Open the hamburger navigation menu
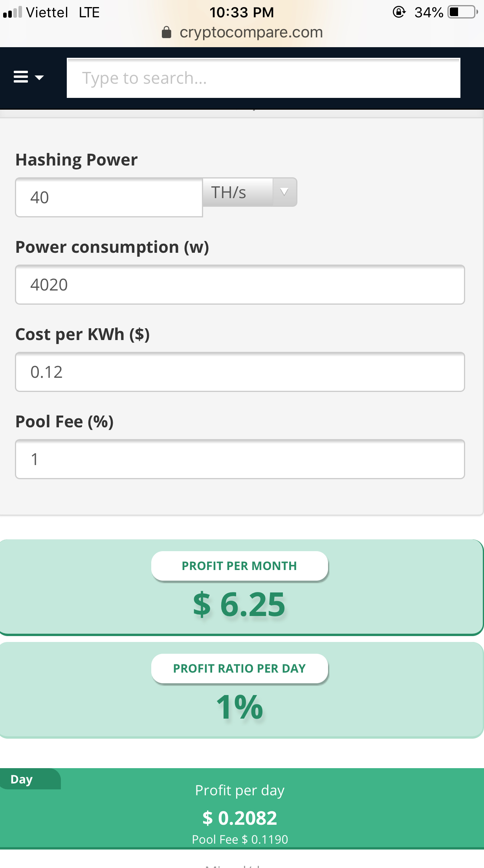The height and width of the screenshot is (868, 484). [21, 77]
